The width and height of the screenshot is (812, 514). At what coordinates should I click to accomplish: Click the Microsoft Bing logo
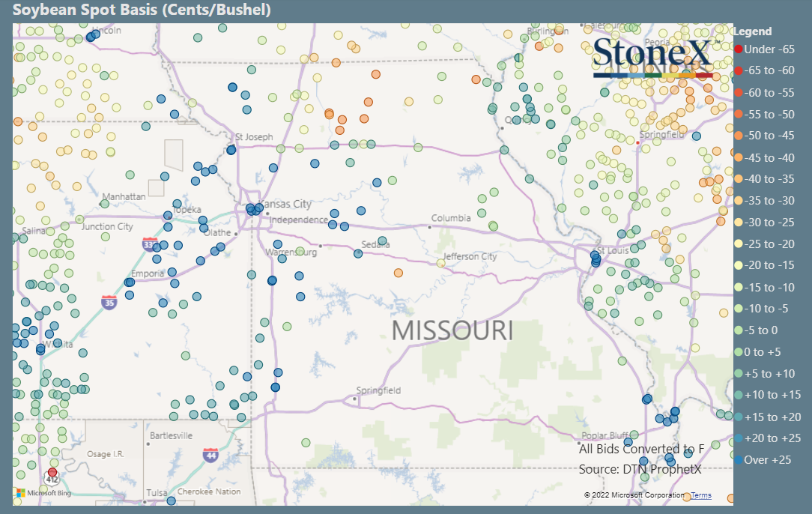click(x=43, y=493)
